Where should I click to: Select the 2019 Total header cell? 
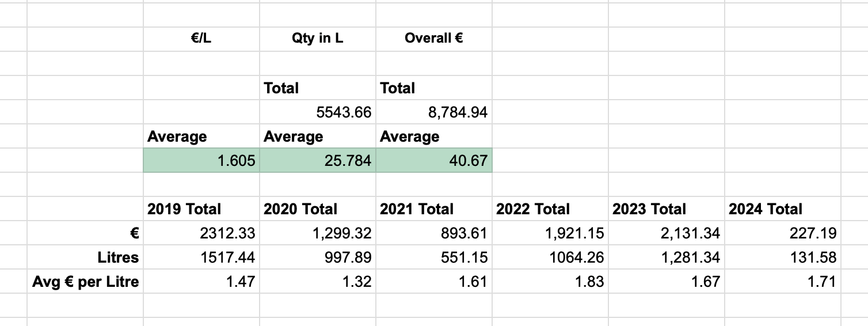click(201, 209)
